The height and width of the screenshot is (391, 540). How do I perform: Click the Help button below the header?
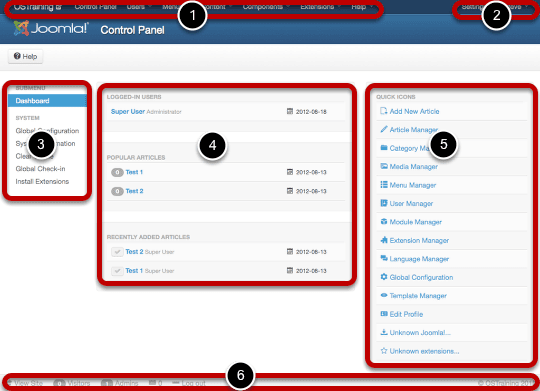pos(25,56)
